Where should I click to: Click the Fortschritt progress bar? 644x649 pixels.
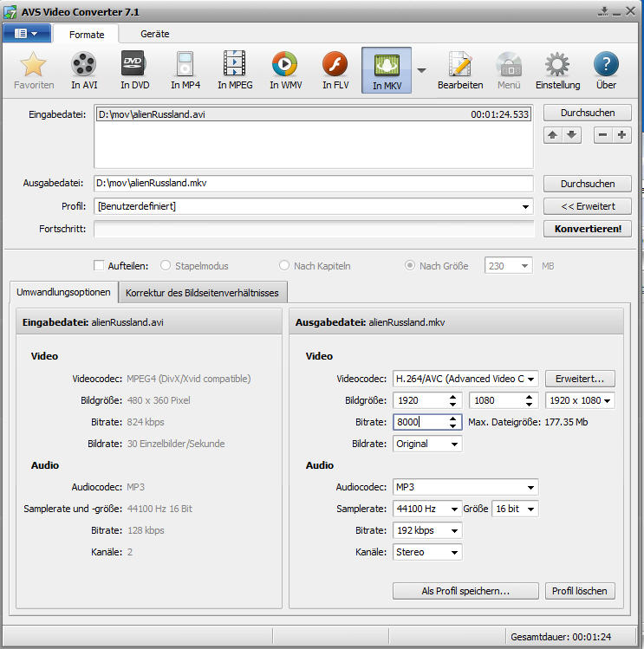pyautogui.click(x=314, y=229)
